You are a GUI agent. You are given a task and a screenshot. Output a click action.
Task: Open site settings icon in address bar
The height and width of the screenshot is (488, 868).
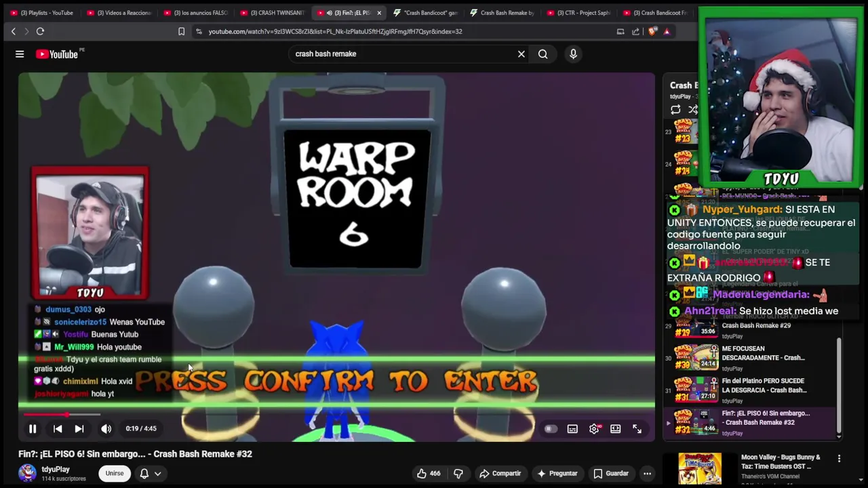tap(198, 31)
